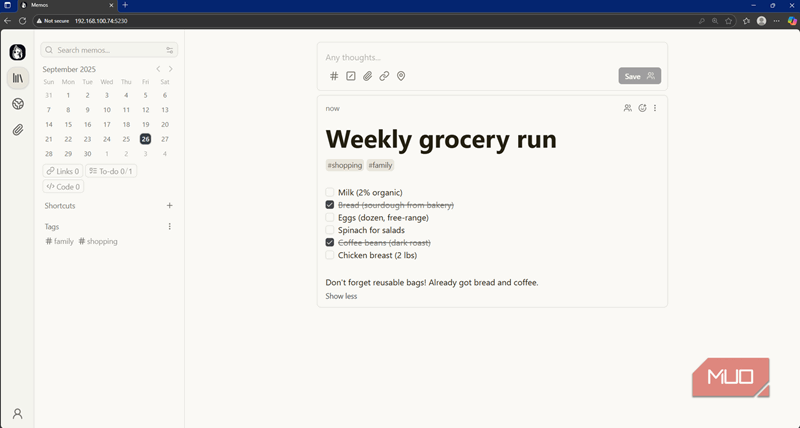Open the Tags section three-dot menu
800x428 pixels.
[x=170, y=226]
